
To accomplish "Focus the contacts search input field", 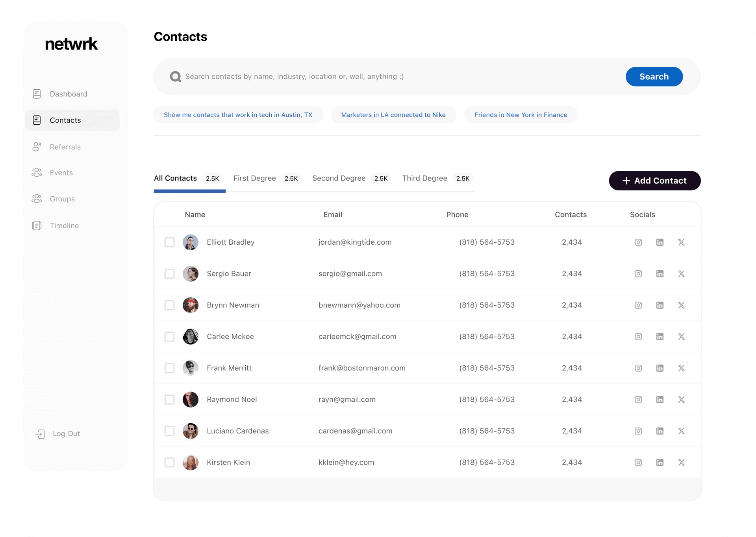I will 394,77.
